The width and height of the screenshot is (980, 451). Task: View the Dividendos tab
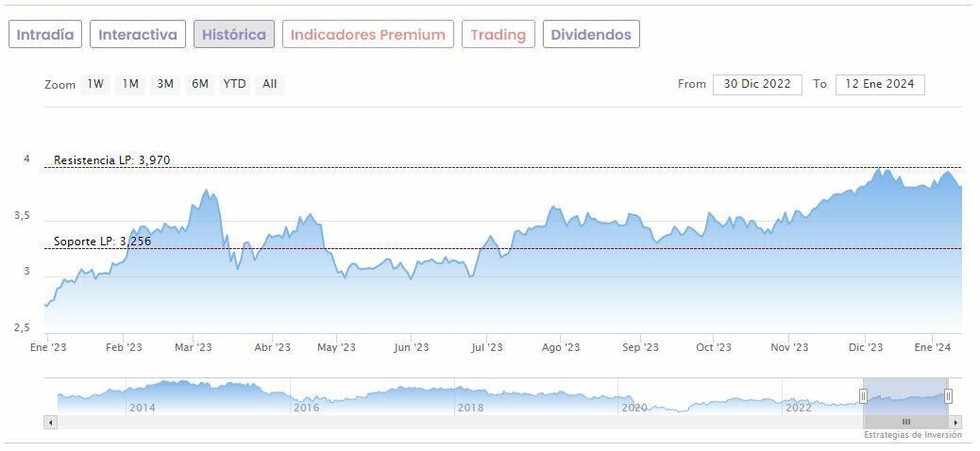[x=591, y=35]
